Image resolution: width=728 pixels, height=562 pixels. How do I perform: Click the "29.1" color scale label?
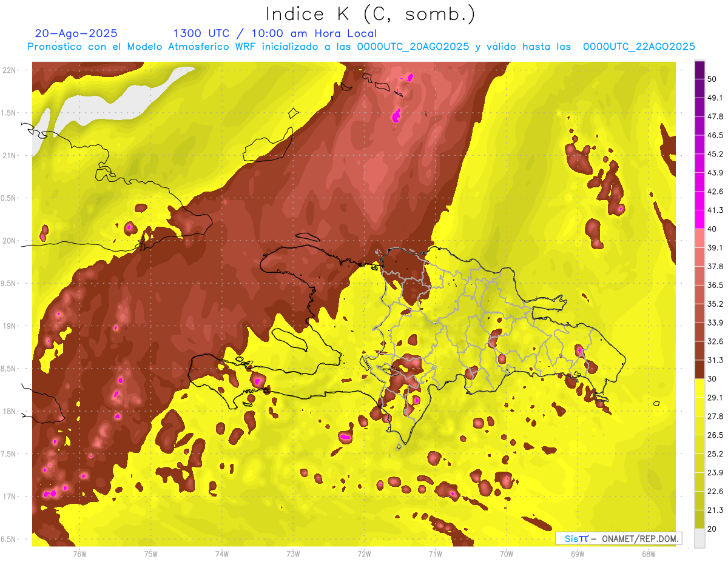[x=715, y=398]
